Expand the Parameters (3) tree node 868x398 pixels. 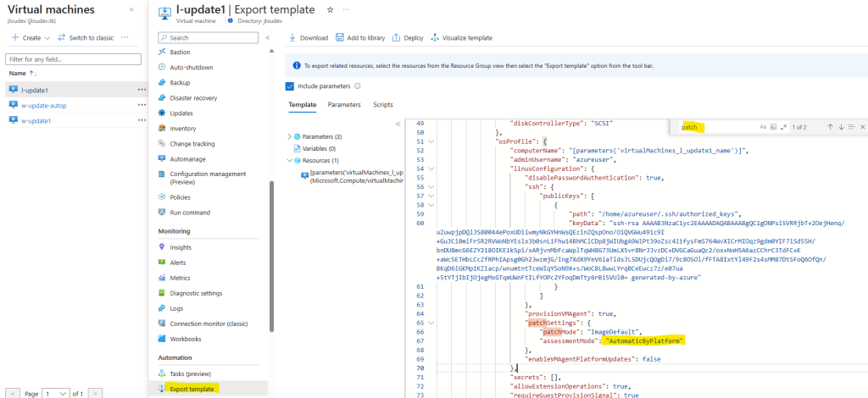(x=290, y=136)
